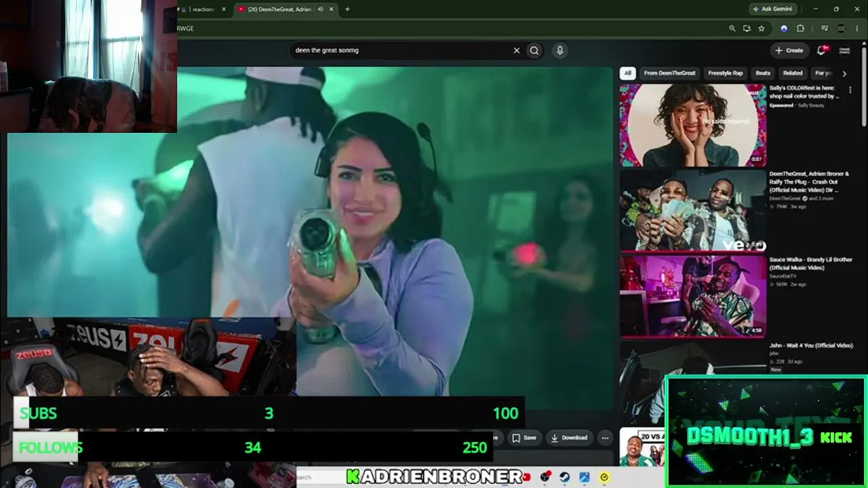This screenshot has height=488, width=868.
Task: Select the All filter chip
Action: (628, 73)
